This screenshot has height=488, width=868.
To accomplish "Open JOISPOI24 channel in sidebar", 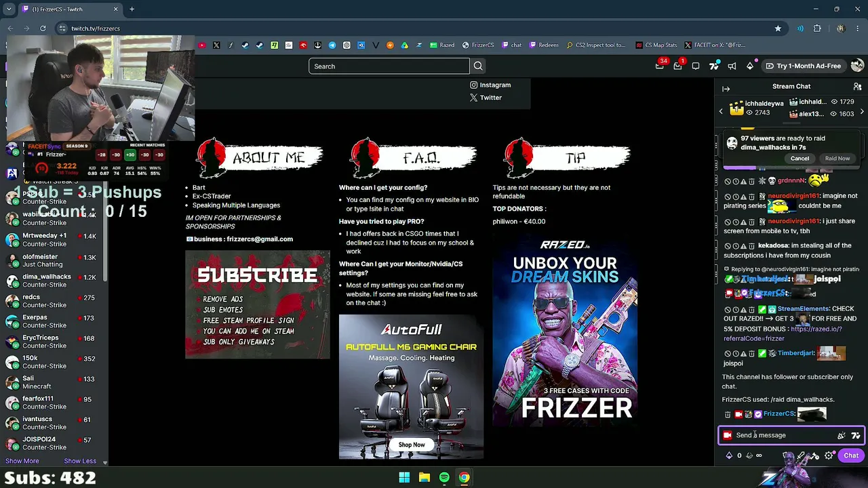I will point(53,443).
